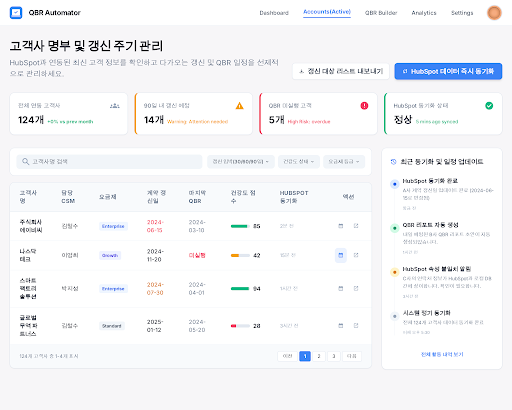Viewport: 512px width, 410px height.
Task: Click the green checkmark sync status icon
Action: [489, 106]
